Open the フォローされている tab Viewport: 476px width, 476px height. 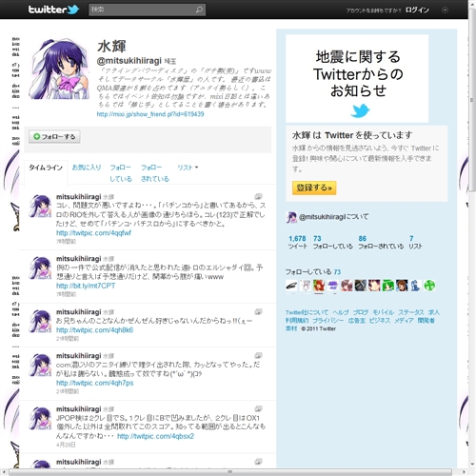pyautogui.click(x=155, y=173)
